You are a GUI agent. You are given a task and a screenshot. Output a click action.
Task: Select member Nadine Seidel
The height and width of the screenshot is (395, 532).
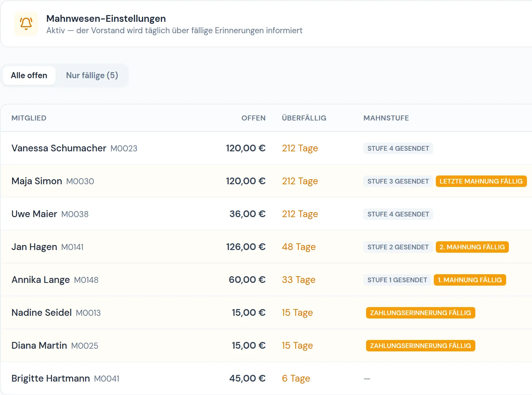click(42, 312)
